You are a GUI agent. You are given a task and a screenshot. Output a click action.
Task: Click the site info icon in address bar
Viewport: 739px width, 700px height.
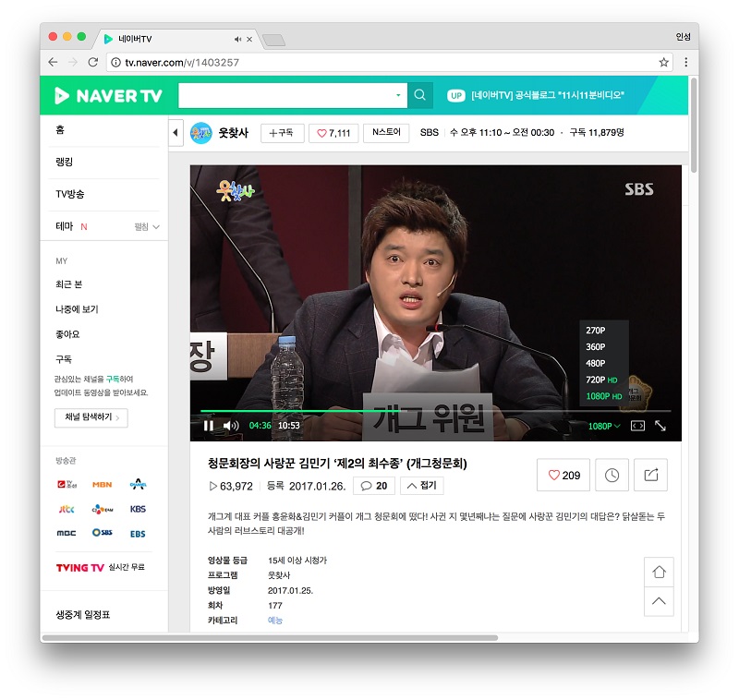115,62
